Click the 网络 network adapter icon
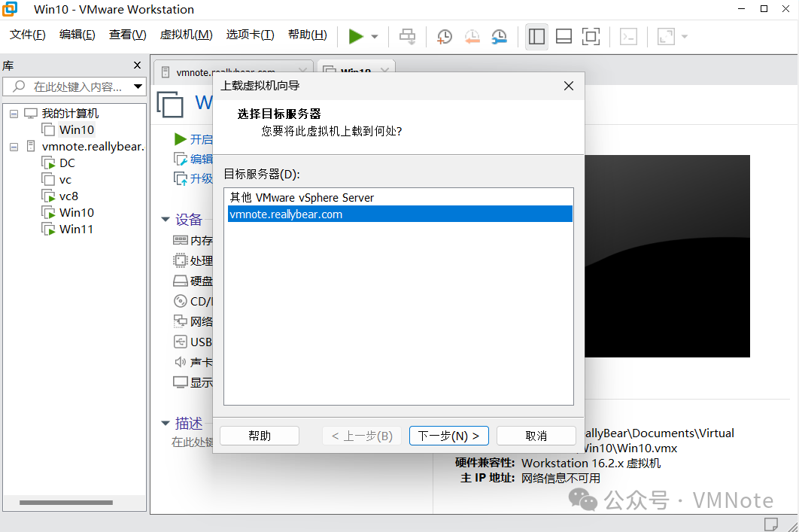 181,321
